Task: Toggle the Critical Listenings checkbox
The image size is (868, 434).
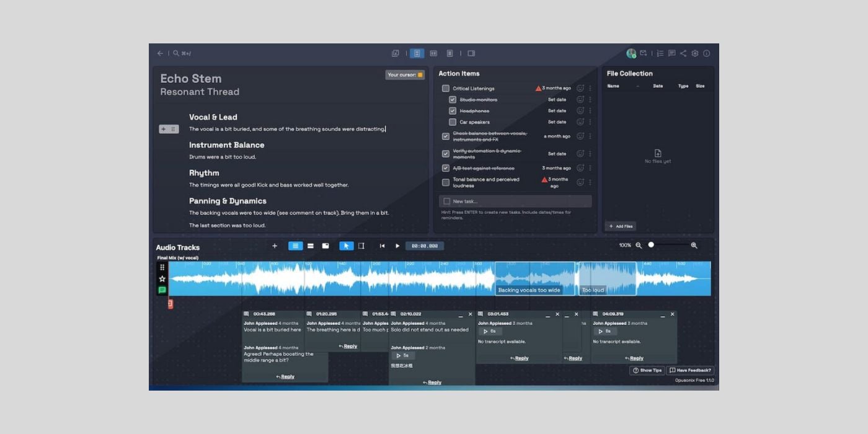Action: point(445,88)
